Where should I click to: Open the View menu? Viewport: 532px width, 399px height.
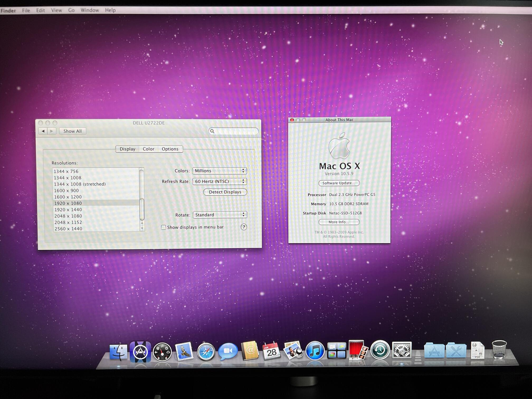56,10
